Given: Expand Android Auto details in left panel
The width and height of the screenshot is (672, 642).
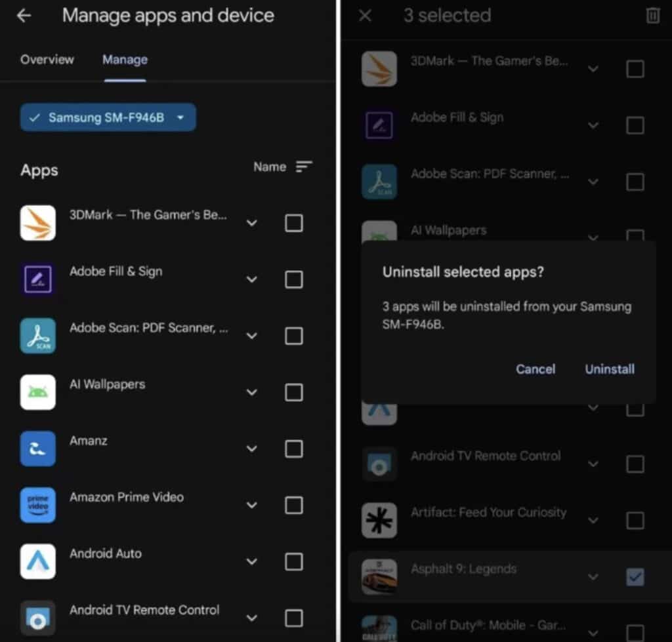Looking at the screenshot, I should (251, 561).
